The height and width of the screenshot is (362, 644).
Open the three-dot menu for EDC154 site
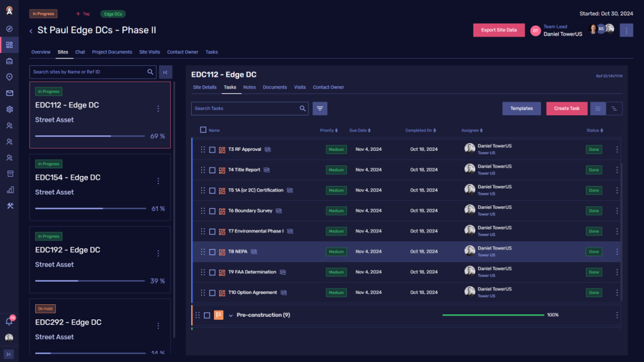point(158,181)
